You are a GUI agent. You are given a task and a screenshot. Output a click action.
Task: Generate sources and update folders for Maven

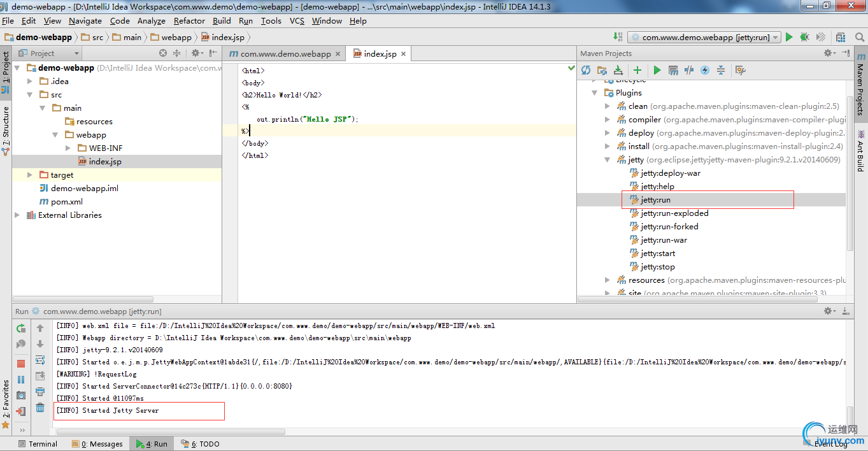point(602,70)
